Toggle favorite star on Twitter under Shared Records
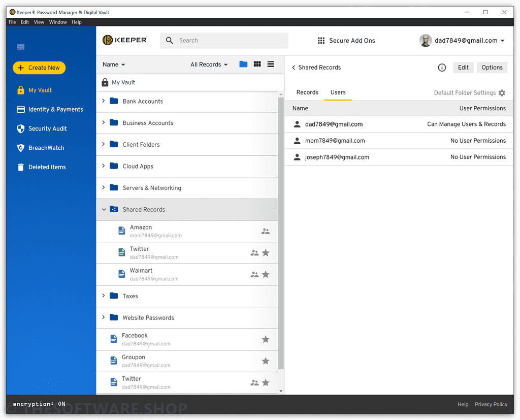 coord(266,253)
